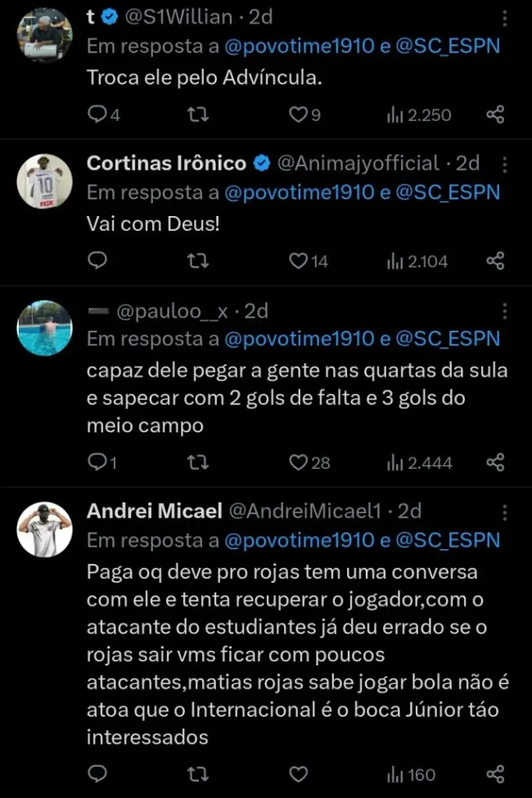The image size is (532, 798).
Task: Open more options on Andrei Micael's reply
Action: click(x=505, y=511)
